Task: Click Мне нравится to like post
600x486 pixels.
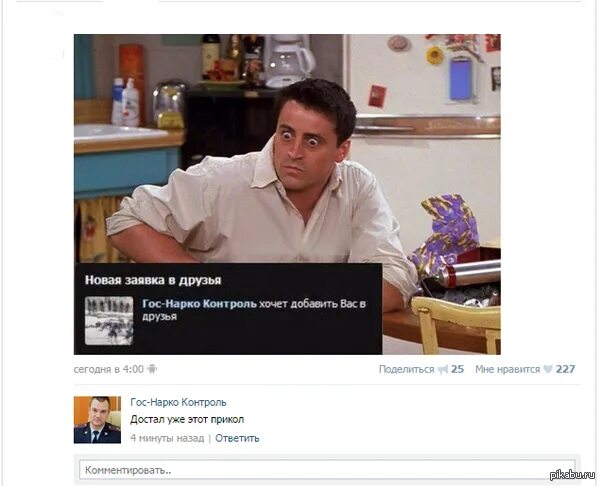Action: 507,369
